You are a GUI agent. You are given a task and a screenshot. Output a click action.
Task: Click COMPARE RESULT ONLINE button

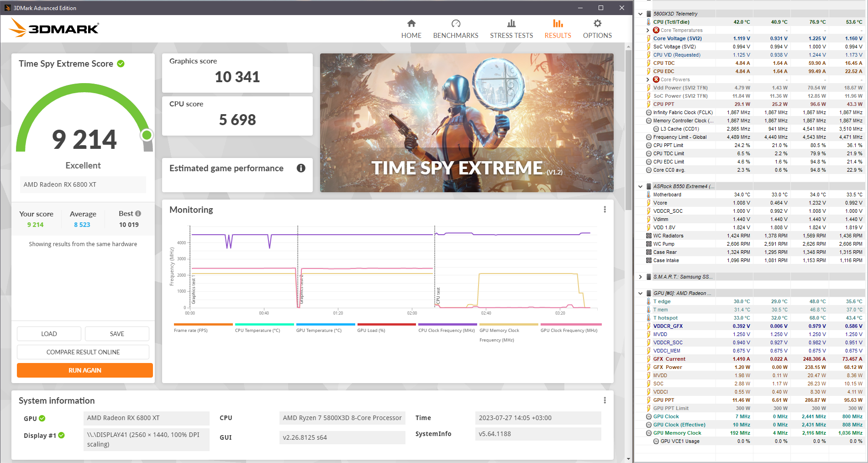pyautogui.click(x=83, y=352)
